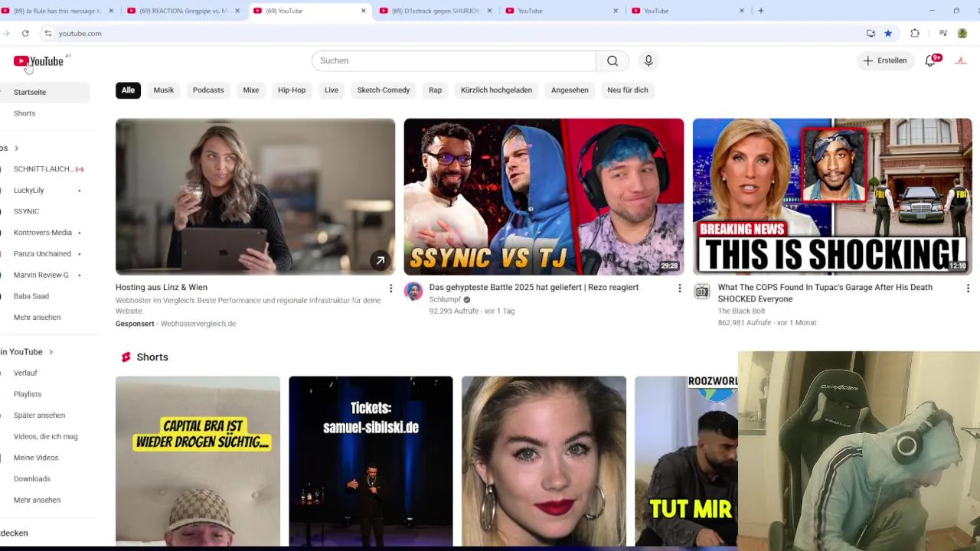The width and height of the screenshot is (980, 551).
Task: Go to Startseite in the sidebar
Action: (x=30, y=93)
